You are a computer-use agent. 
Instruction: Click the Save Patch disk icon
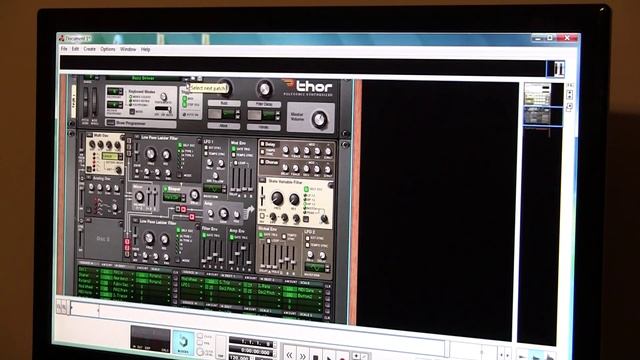tap(200, 78)
